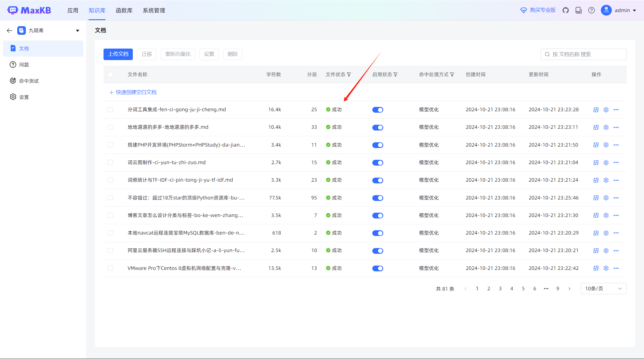Open the 10条/页 page size dropdown
The image size is (644, 359).
pos(603,289)
